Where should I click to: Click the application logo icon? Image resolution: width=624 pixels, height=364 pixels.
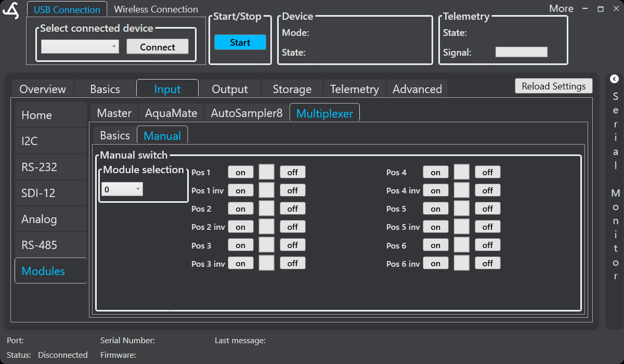(x=10, y=10)
